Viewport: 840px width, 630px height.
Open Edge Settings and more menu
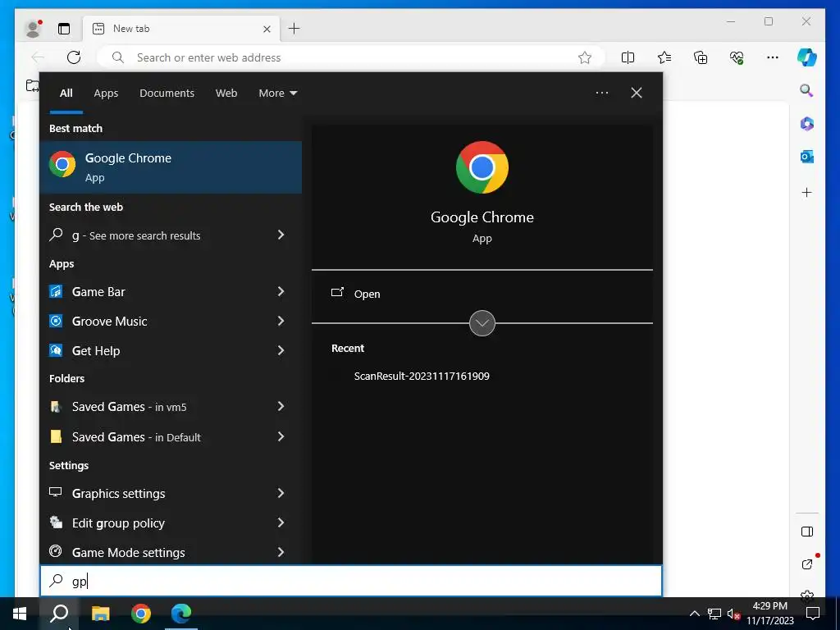tap(773, 57)
